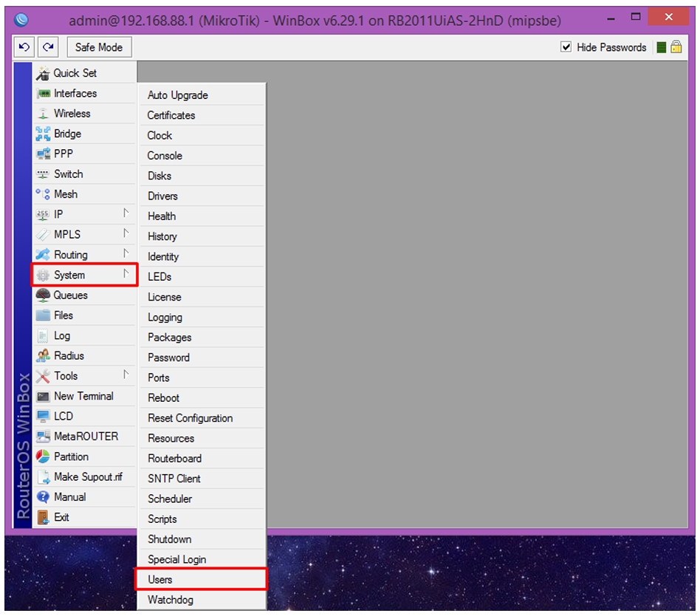Expand the System submenu arrow
The width and height of the screenshot is (700, 616).
[126, 274]
